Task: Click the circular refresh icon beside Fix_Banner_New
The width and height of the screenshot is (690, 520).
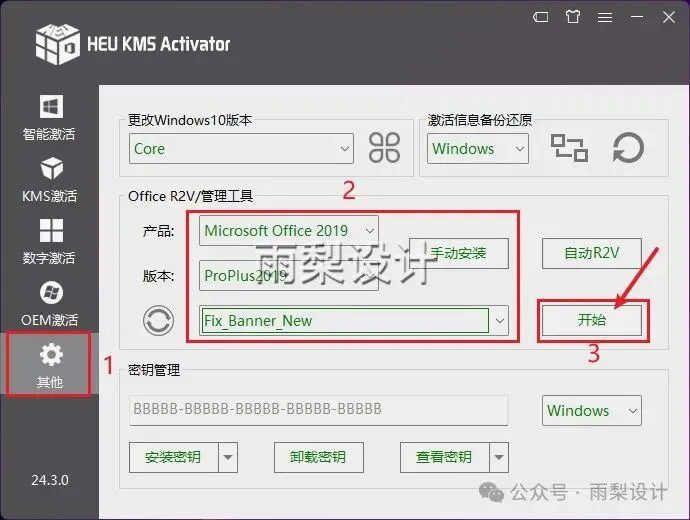Action: [158, 320]
